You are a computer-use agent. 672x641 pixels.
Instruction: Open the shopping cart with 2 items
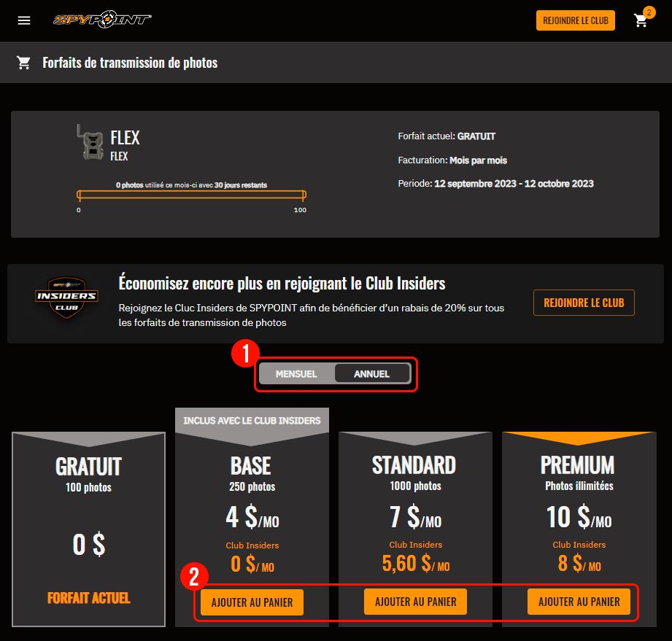click(641, 20)
